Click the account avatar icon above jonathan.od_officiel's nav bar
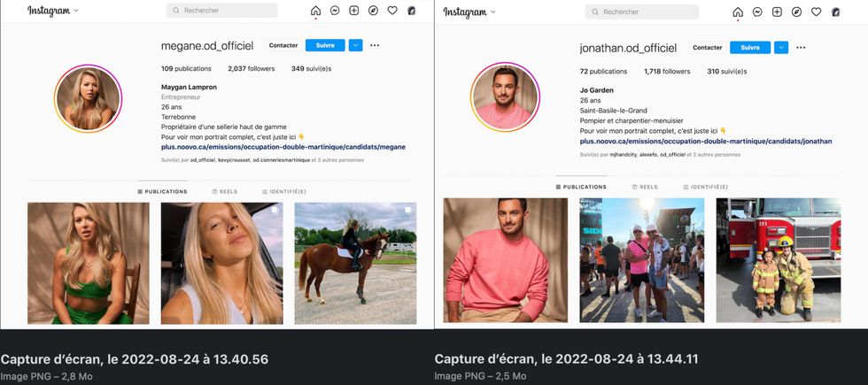Screen dimensions: 868x385 [x=835, y=12]
